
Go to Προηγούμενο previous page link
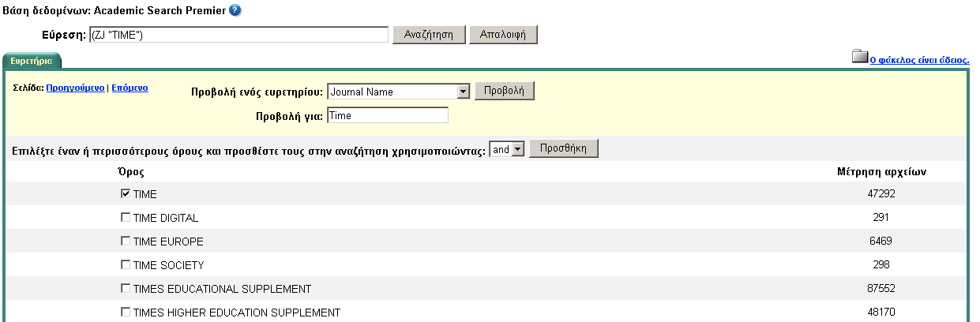click(x=76, y=88)
